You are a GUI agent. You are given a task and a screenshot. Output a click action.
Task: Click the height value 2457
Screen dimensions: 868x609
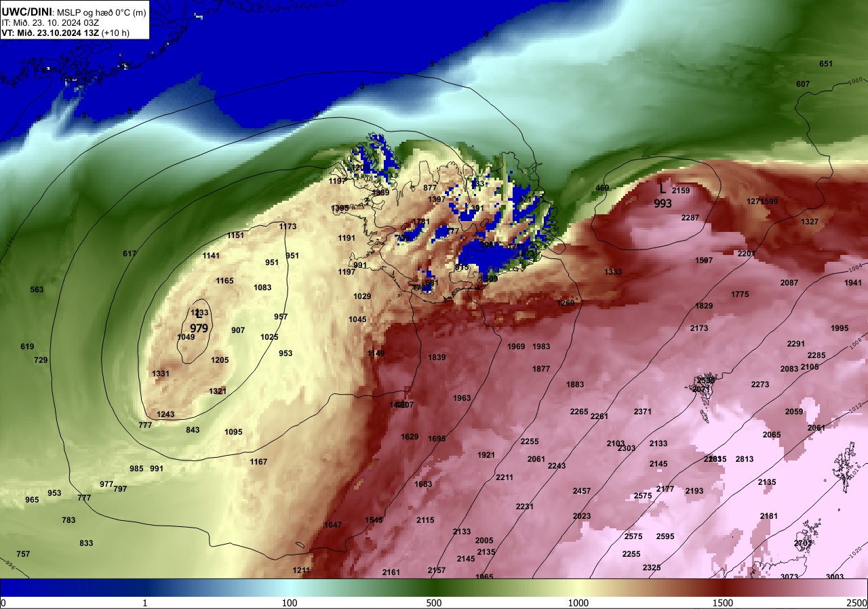click(582, 491)
